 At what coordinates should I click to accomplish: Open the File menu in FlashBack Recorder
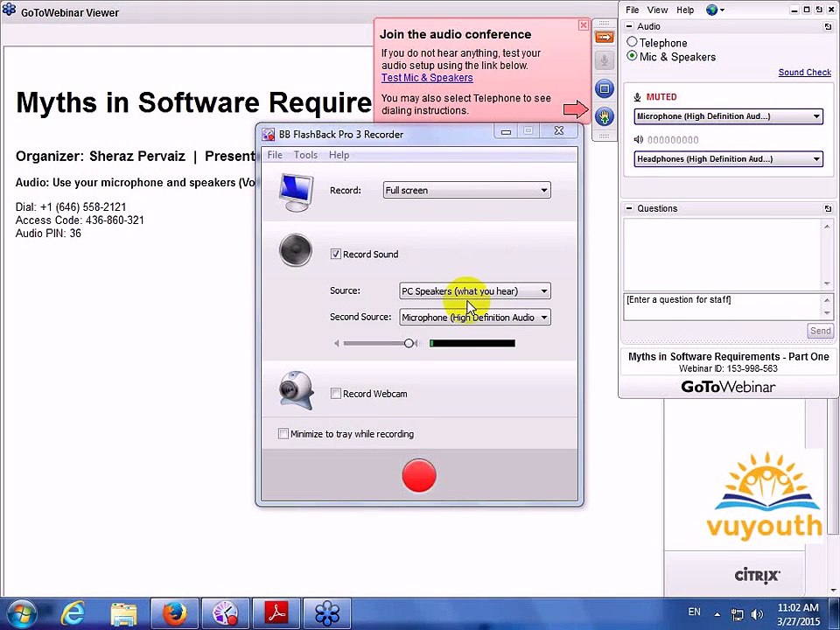pyautogui.click(x=275, y=155)
